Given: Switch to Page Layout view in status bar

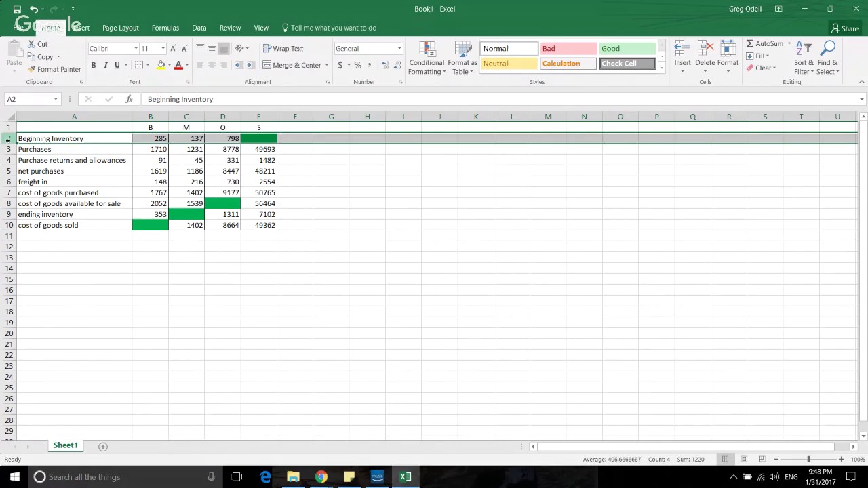Looking at the screenshot, I should (x=744, y=459).
